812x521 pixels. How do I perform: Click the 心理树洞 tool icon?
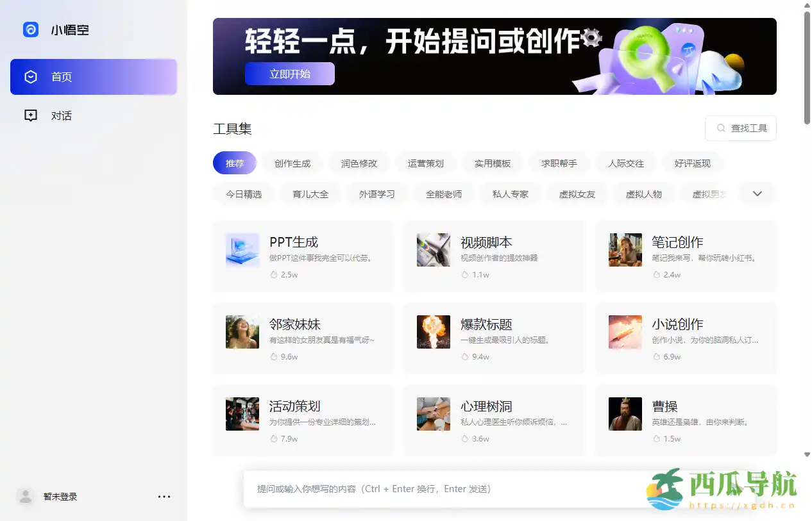434,414
